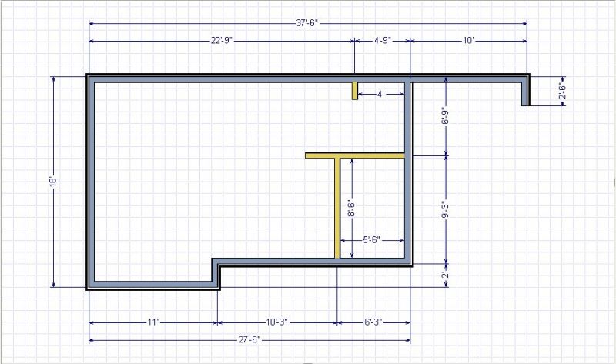The image size is (616, 364).
Task: Click the 6'-9" vertical dimension
Action: click(x=446, y=115)
